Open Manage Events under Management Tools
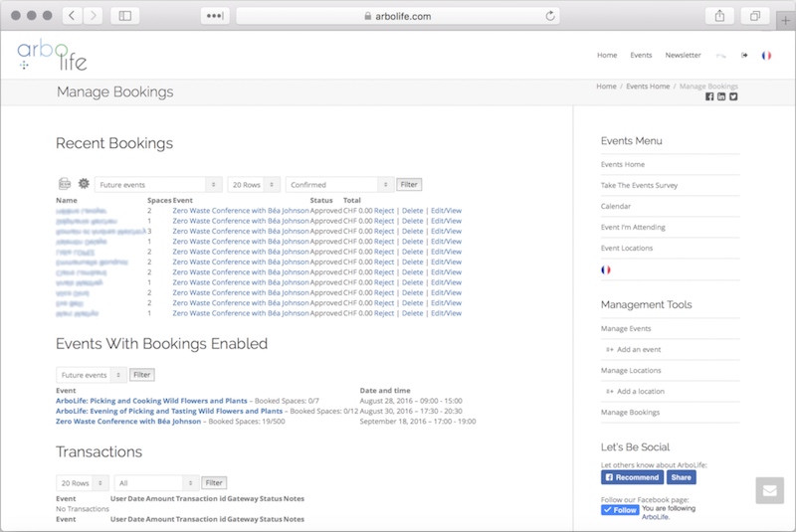The width and height of the screenshot is (796, 532). click(626, 328)
